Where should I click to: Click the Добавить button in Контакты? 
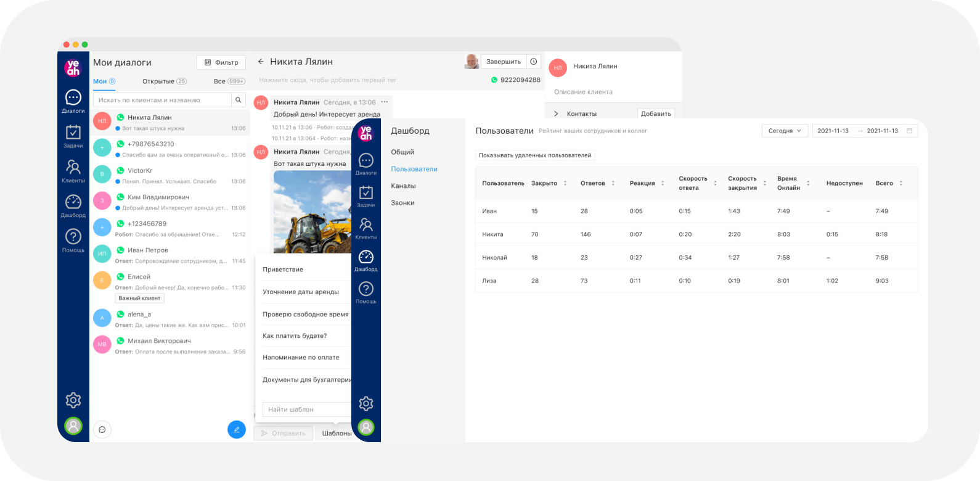tap(656, 113)
